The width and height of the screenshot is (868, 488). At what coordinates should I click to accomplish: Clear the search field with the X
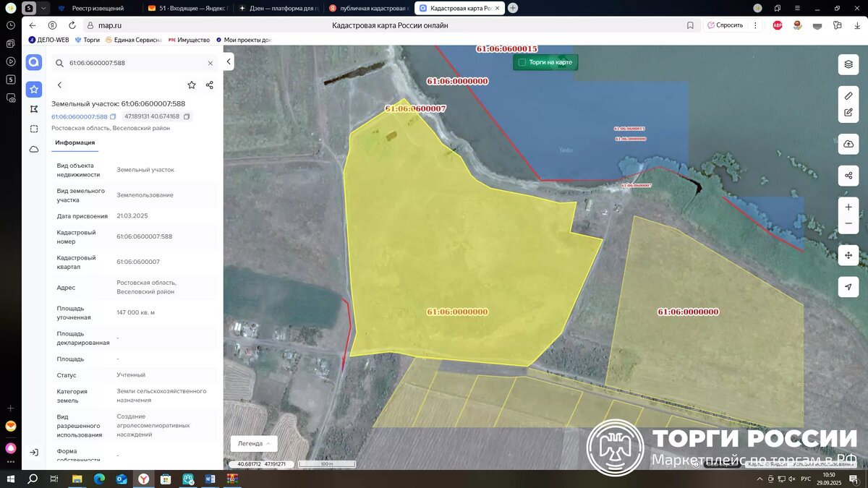(x=210, y=63)
